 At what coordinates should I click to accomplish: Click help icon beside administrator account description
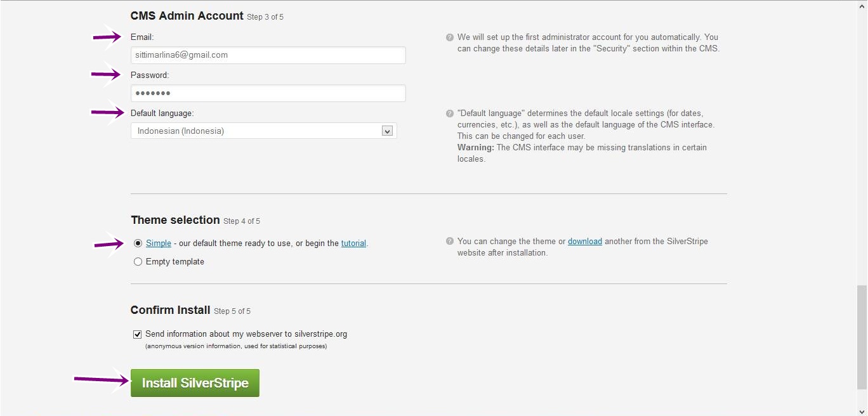click(450, 37)
